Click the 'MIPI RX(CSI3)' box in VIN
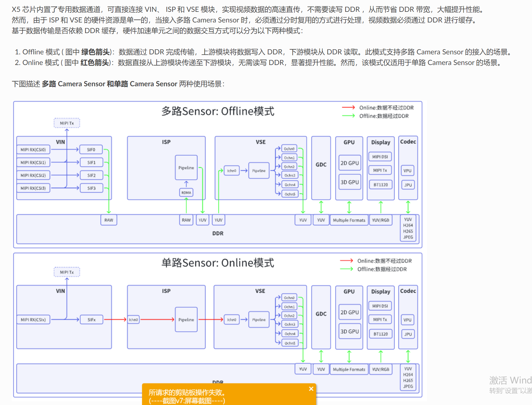This screenshot has height=405, width=532. click(33, 188)
